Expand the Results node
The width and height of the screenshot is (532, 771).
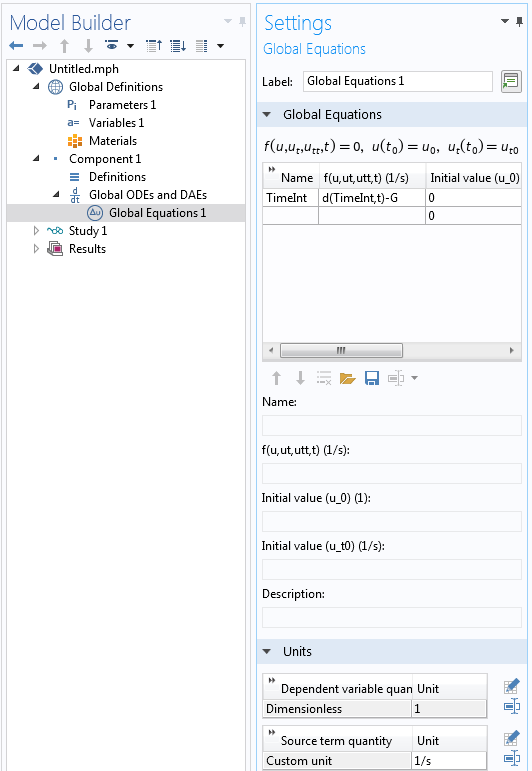[x=36, y=249]
